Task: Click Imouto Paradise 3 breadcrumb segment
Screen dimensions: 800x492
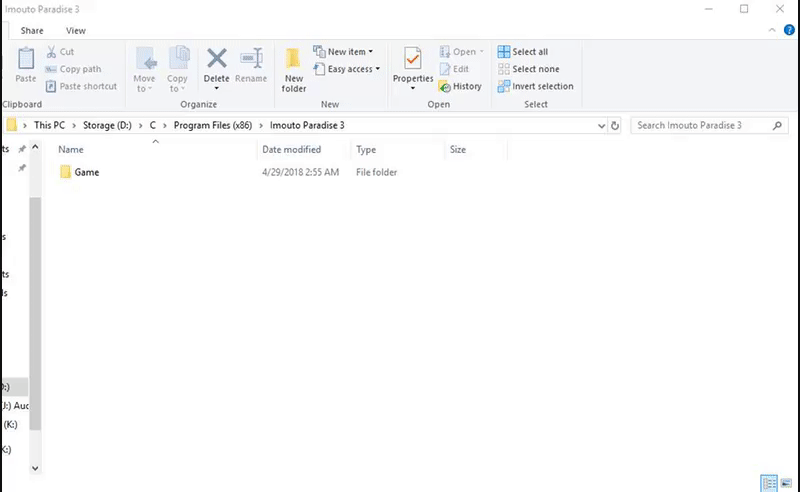Action: click(x=307, y=125)
